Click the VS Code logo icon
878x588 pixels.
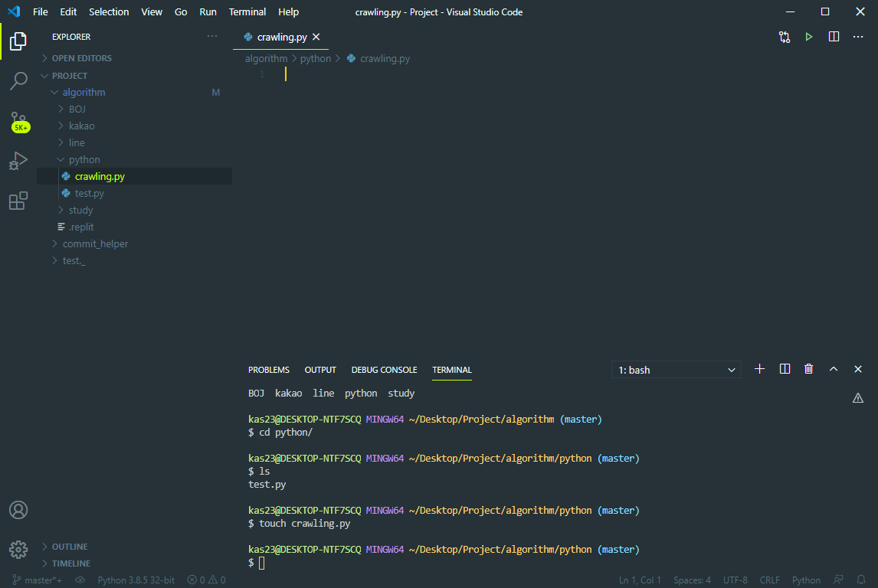(x=14, y=11)
